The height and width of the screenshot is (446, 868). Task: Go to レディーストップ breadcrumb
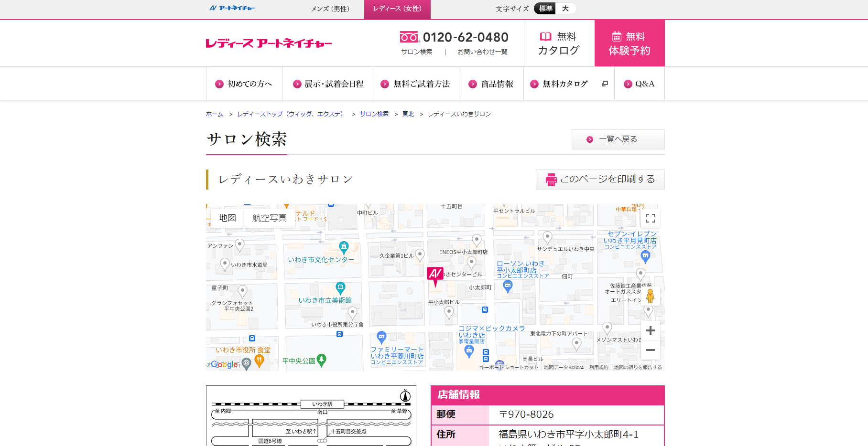point(290,114)
